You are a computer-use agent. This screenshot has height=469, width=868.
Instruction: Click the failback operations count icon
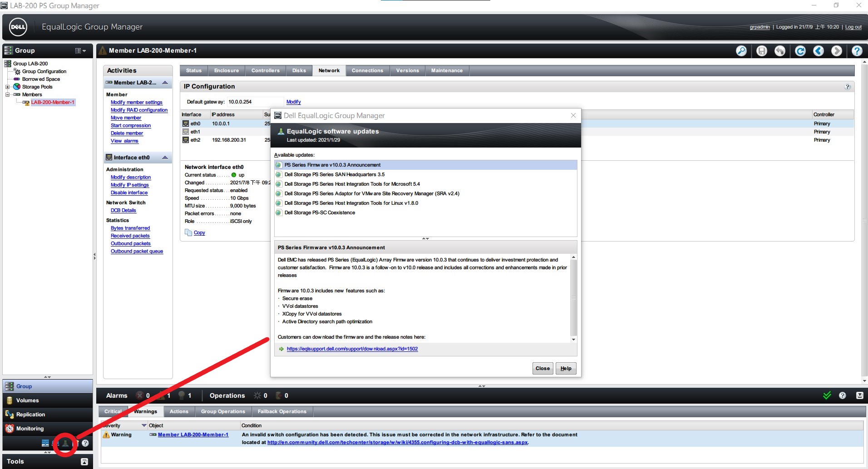(279, 395)
